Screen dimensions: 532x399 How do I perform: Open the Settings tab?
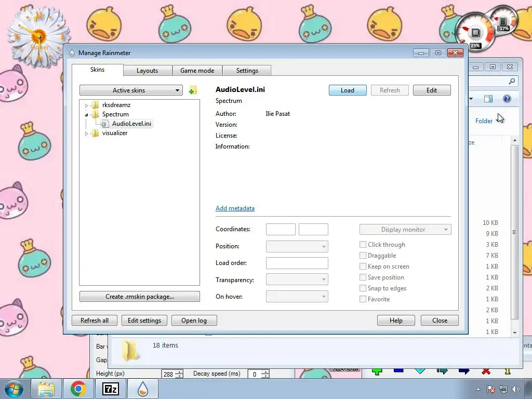[x=247, y=71]
